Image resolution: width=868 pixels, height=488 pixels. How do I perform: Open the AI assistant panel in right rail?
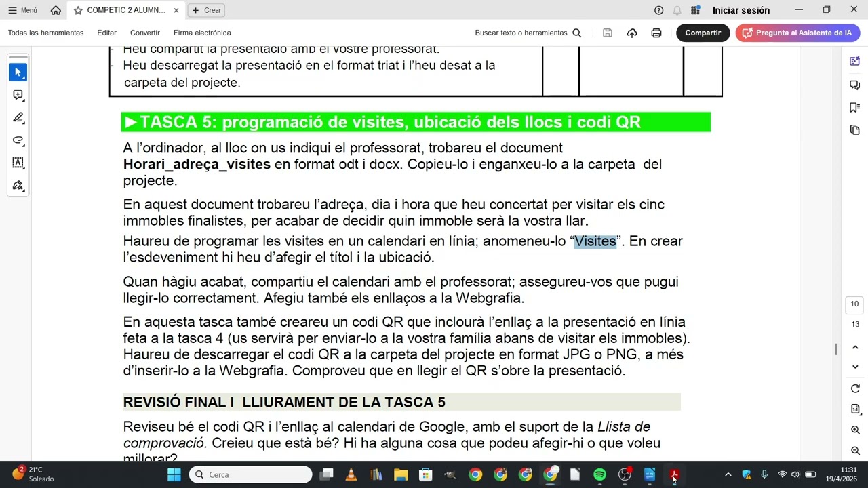coord(854,61)
